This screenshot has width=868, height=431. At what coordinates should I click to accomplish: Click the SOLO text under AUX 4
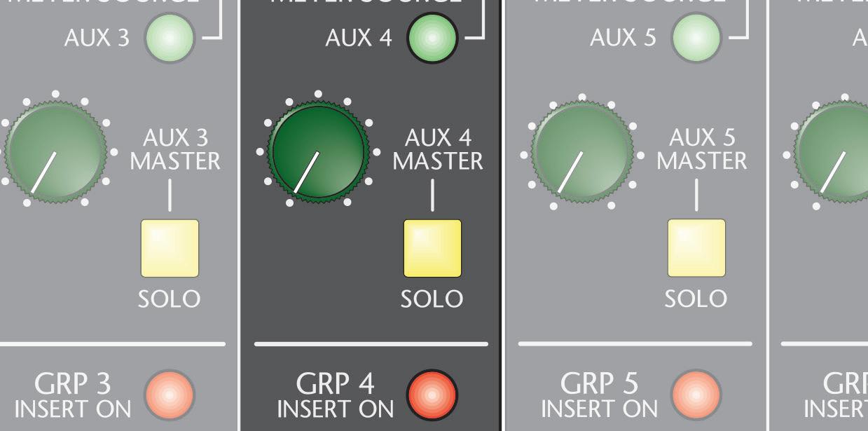click(432, 299)
